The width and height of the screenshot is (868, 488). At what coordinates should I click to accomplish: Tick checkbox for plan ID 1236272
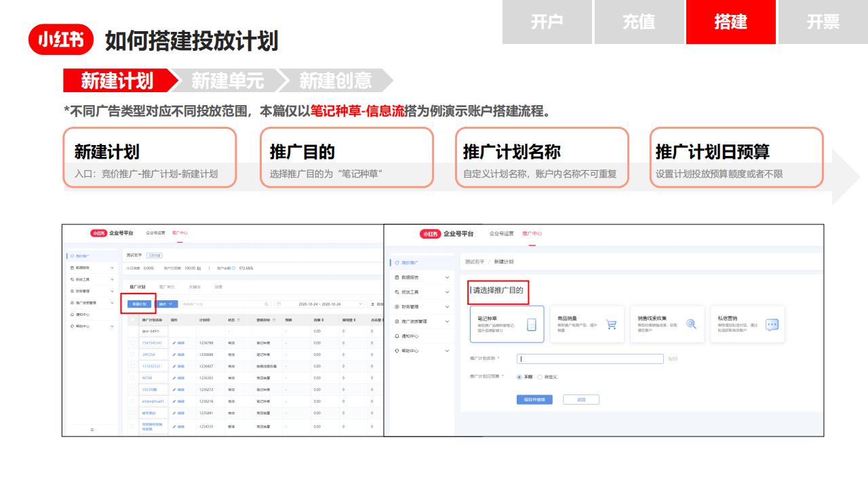pyautogui.click(x=132, y=390)
